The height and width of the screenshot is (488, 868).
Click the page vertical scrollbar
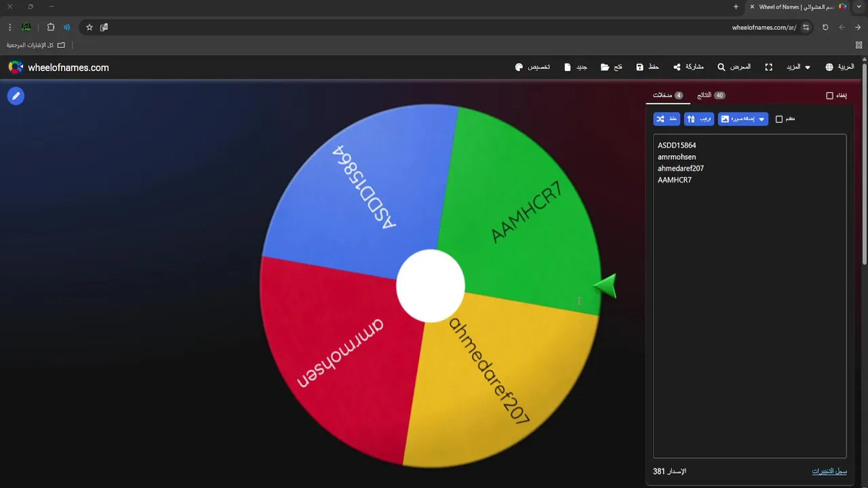click(x=865, y=163)
